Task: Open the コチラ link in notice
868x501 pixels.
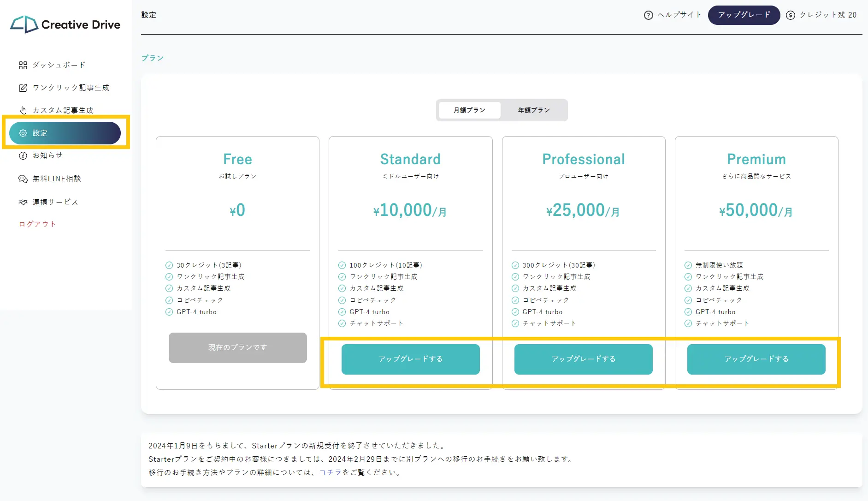Action: pos(330,472)
